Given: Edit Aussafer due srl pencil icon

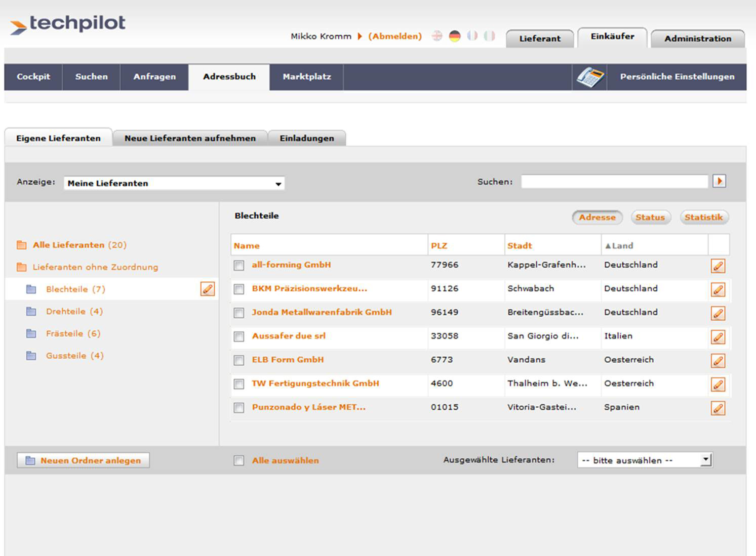Looking at the screenshot, I should [718, 337].
